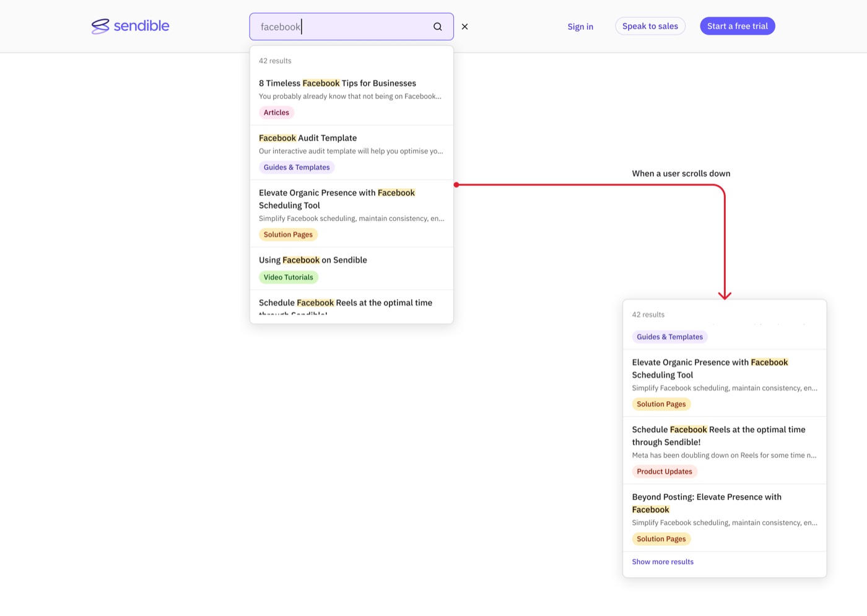Image resolution: width=867 pixels, height=616 pixels.
Task: Click the magnifier search icon
Action: (438, 27)
